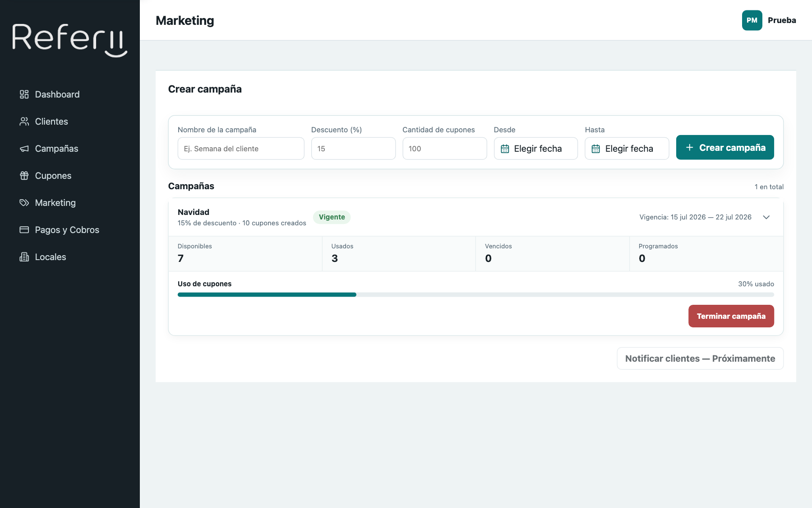Click the Locales building icon
812x508 pixels.
(24, 257)
